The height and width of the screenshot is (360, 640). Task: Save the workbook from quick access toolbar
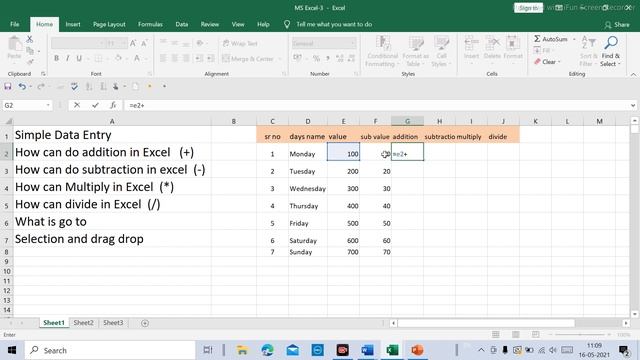coord(8,86)
